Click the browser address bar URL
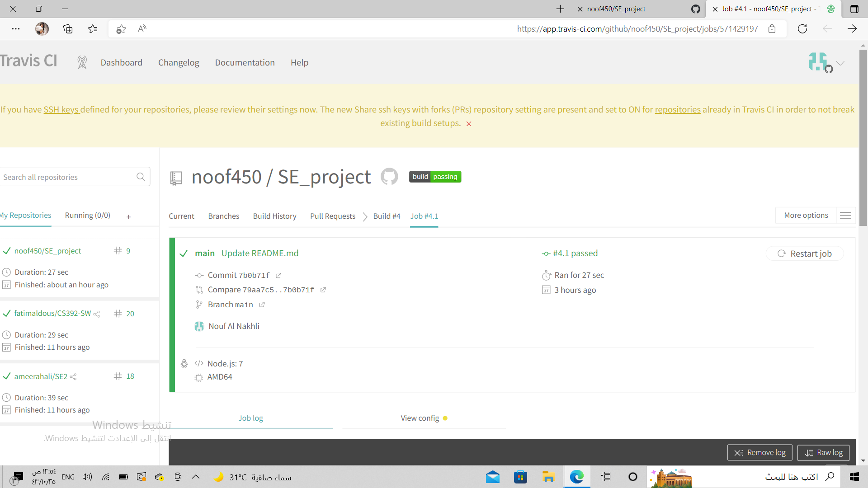The width and height of the screenshot is (868, 488). (x=637, y=29)
